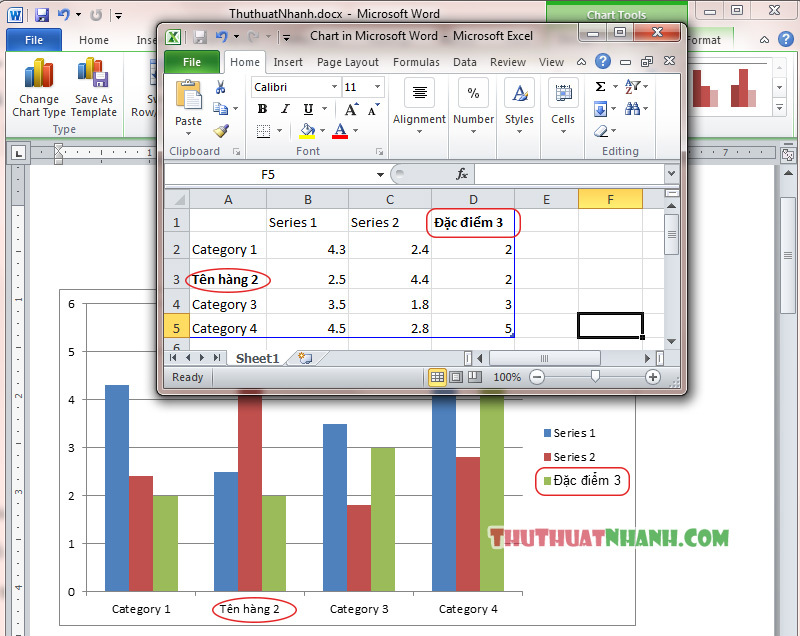Switch to Page Layout view in status bar
Image resolution: width=800 pixels, height=636 pixels.
[x=456, y=377]
